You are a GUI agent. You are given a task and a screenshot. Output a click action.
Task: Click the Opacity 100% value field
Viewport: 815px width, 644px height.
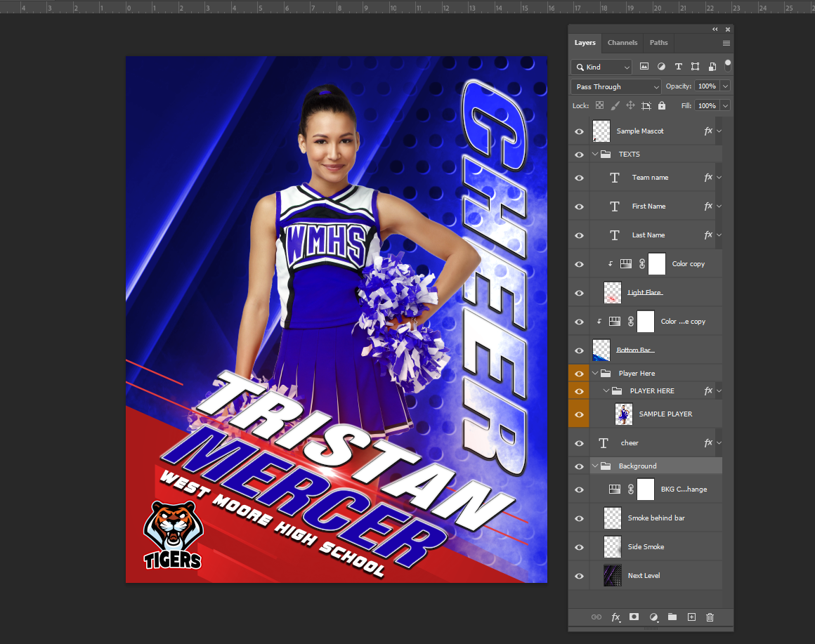708,86
